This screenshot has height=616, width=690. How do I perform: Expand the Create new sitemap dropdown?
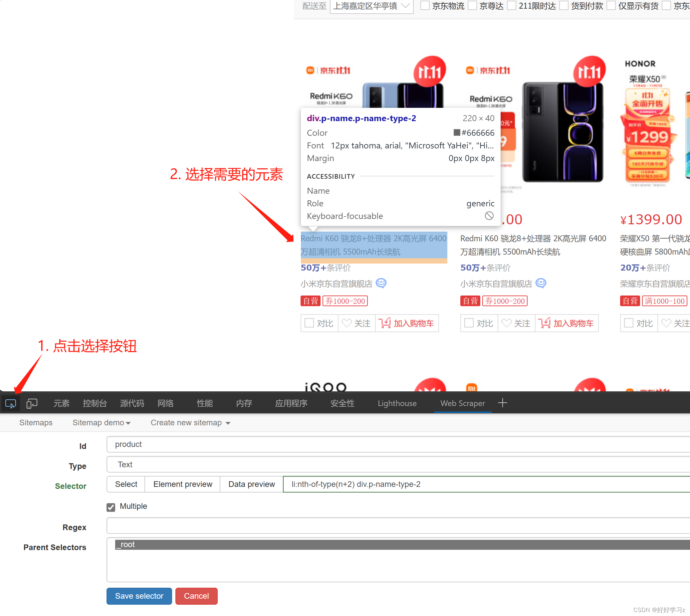point(190,422)
